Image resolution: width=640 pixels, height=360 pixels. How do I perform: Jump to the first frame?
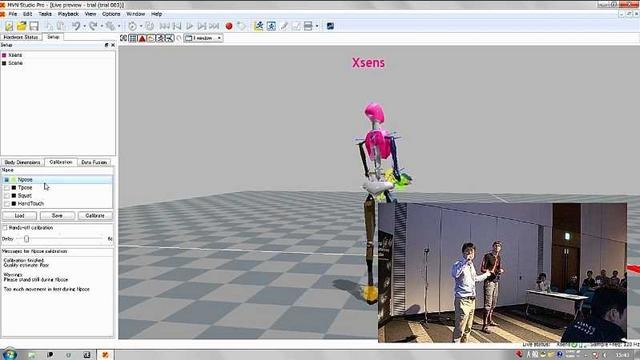[x=165, y=26]
